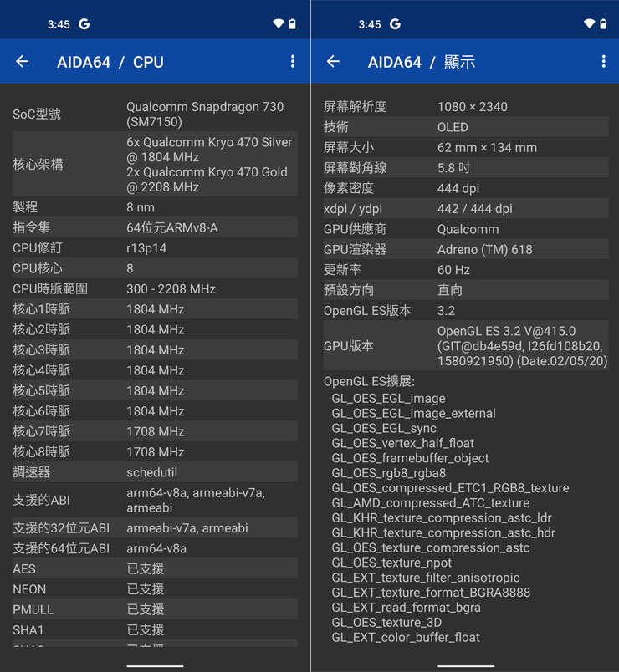Screen dimensions: 619x672
Task: Select the SoC型號 row
Action: click(x=155, y=114)
